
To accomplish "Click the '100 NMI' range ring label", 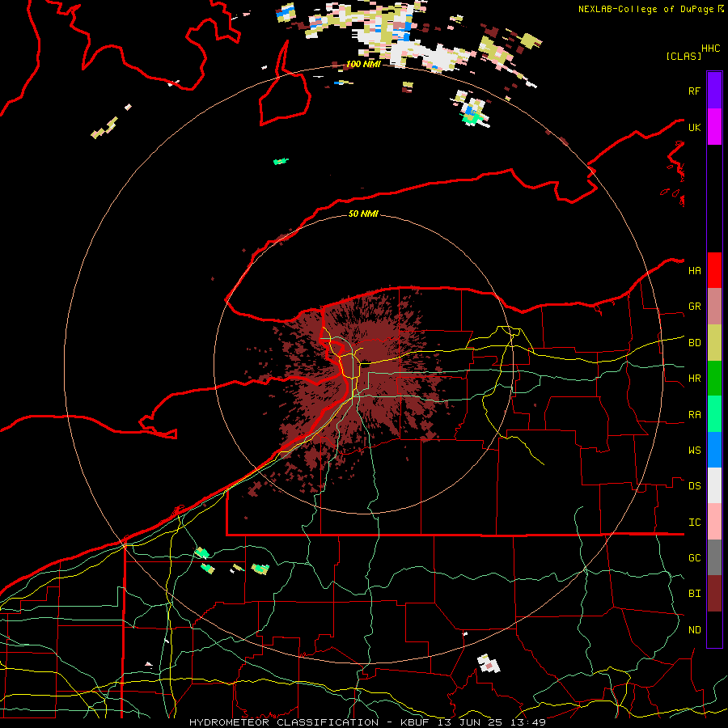I will click(x=363, y=64).
